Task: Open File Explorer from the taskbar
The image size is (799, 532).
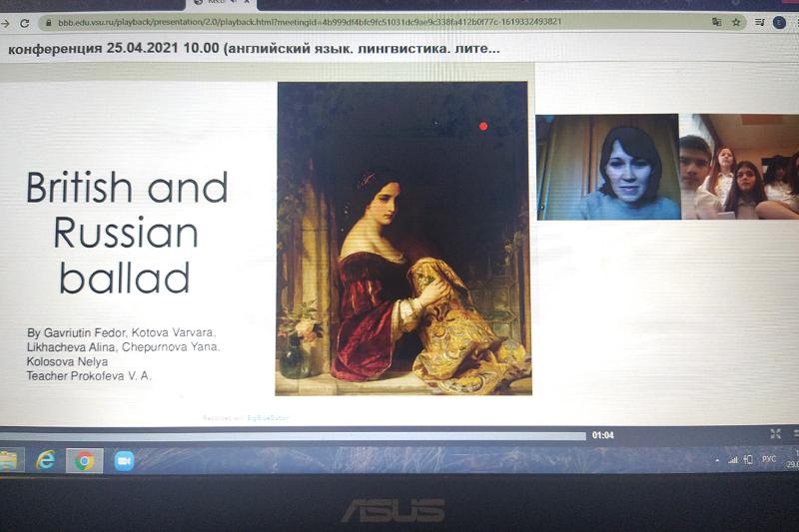Action: (9, 460)
